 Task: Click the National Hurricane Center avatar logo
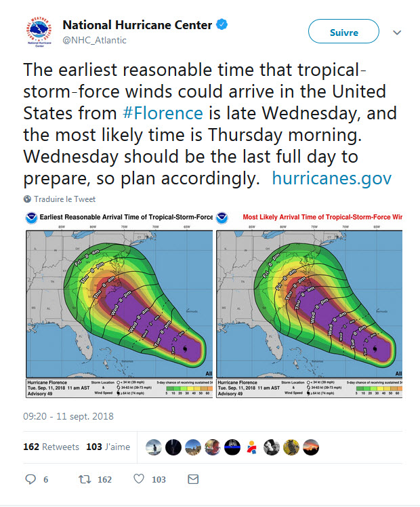pos(39,32)
